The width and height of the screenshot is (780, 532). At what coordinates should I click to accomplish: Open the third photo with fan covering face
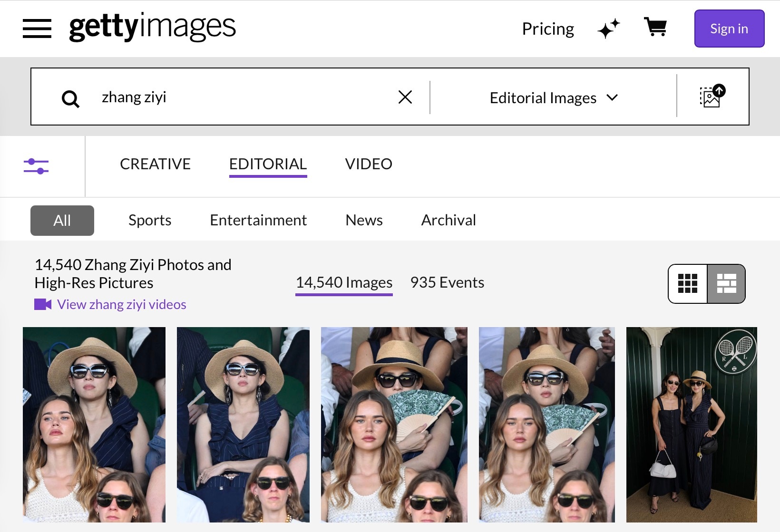pos(394,425)
